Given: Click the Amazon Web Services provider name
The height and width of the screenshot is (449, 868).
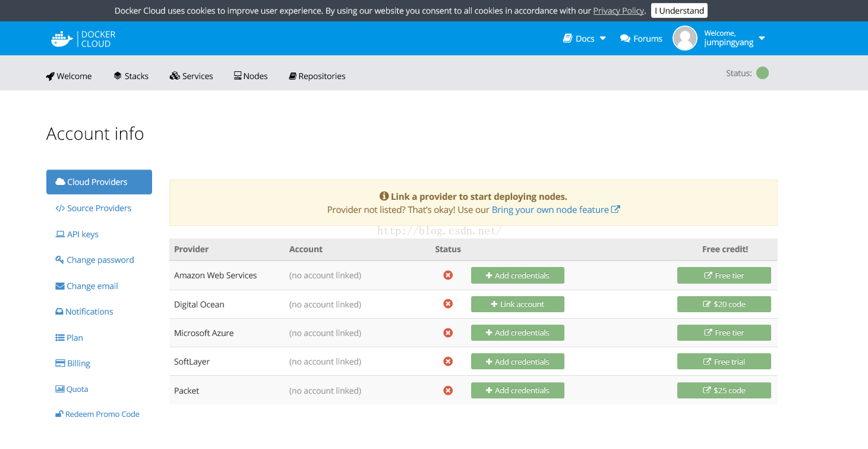Looking at the screenshot, I should point(216,275).
